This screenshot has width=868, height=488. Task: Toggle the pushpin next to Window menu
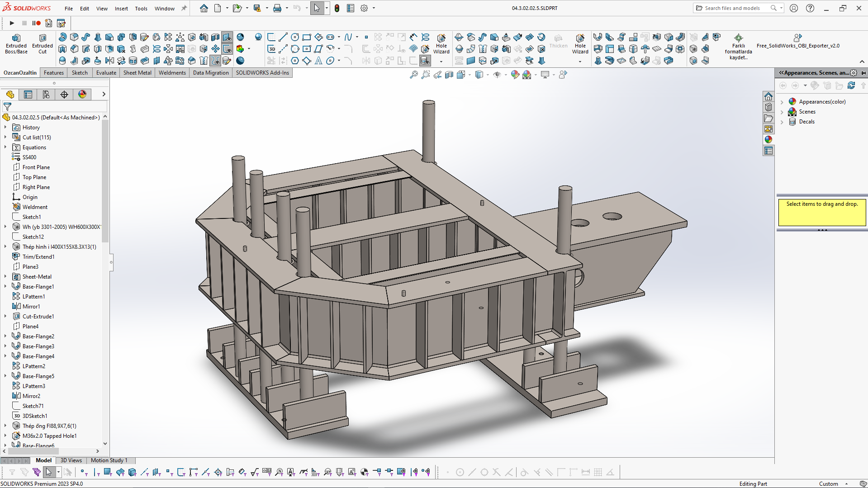coord(184,8)
